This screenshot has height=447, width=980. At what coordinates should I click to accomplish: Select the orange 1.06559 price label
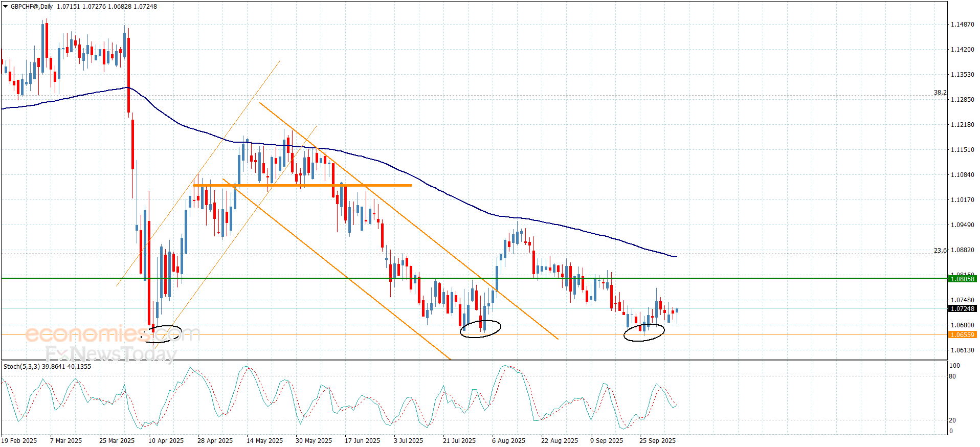[962, 334]
